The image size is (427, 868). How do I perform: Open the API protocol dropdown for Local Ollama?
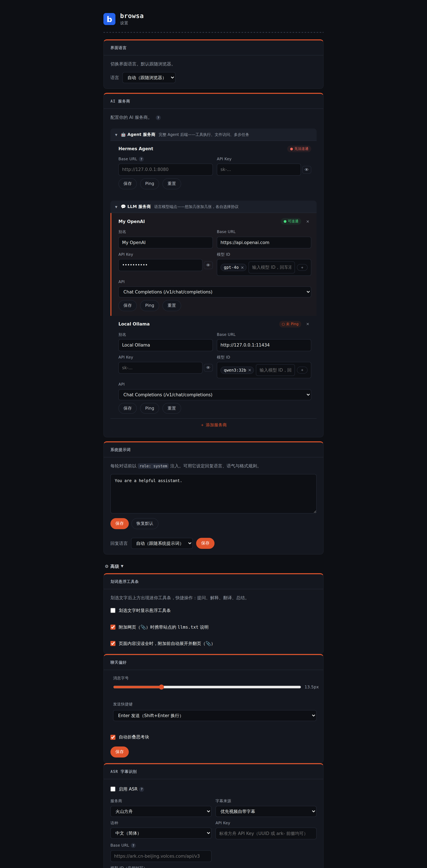[x=215, y=395]
